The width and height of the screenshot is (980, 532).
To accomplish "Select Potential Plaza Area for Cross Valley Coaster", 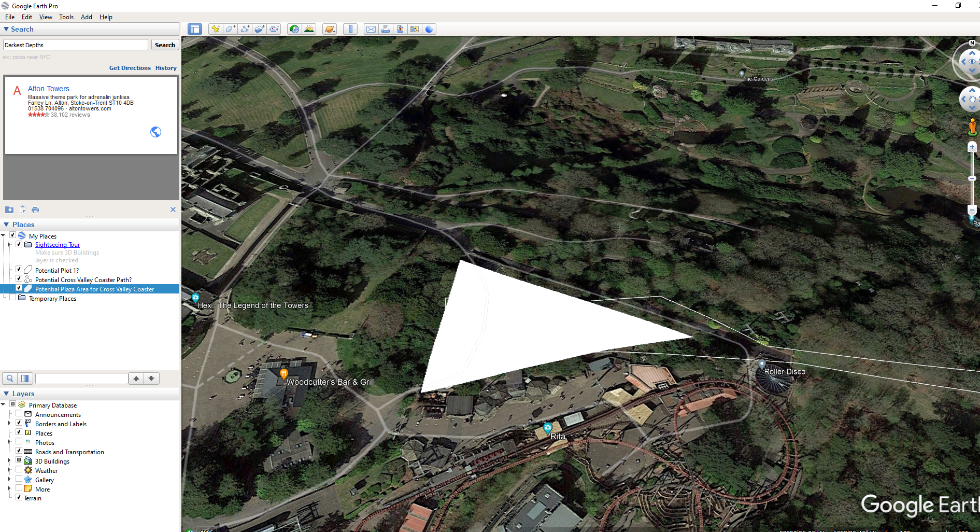I will pos(94,289).
